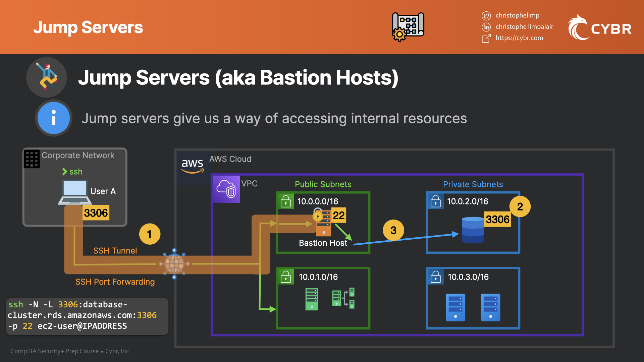Viewport: 644px width, 362px height.
Task: Click the yellow 22 port label
Action: 339,215
